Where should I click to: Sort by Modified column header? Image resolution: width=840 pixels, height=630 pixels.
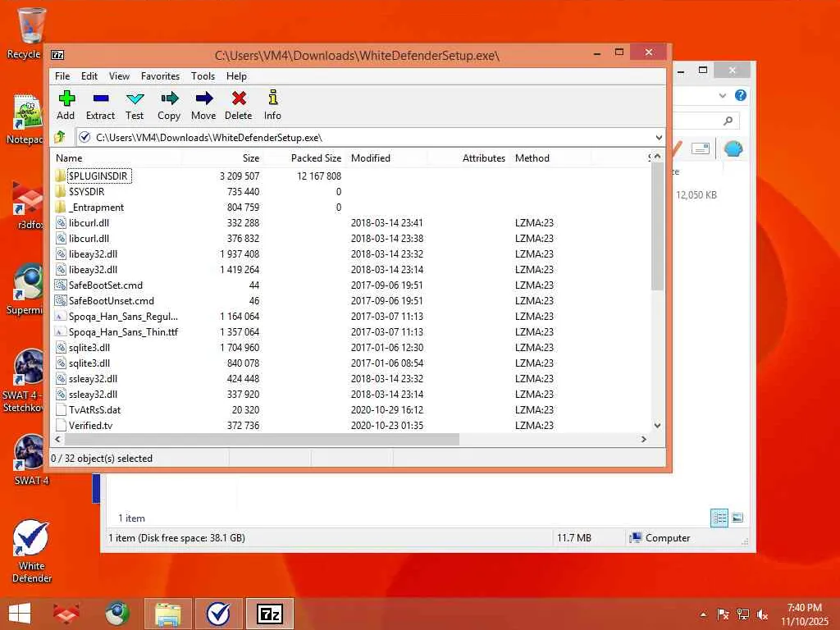[387, 158]
